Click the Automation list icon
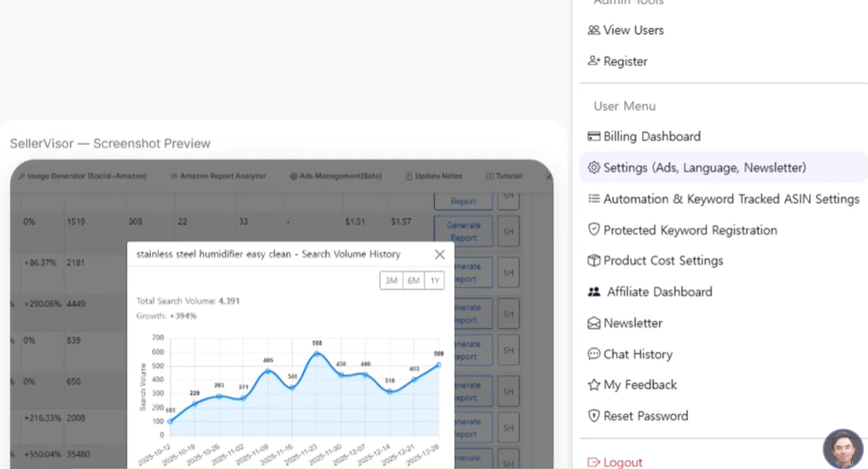This screenshot has height=469, width=868. [x=593, y=199]
